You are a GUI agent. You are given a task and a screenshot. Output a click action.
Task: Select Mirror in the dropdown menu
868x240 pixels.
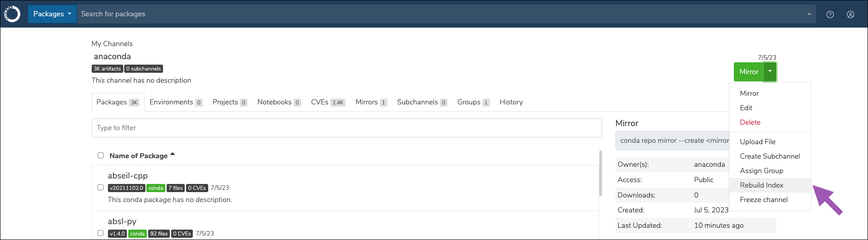point(770,94)
